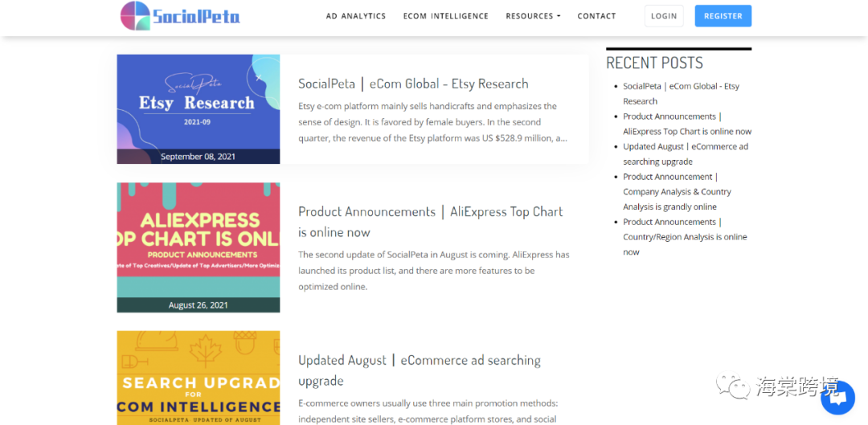Open 'eCommerce ad searching upgrade' article title
Image resolution: width=868 pixels, height=425 pixels.
click(420, 370)
